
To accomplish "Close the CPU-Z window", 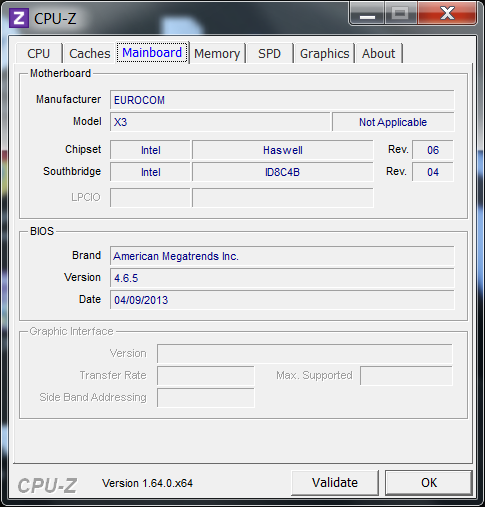I will point(447,14).
